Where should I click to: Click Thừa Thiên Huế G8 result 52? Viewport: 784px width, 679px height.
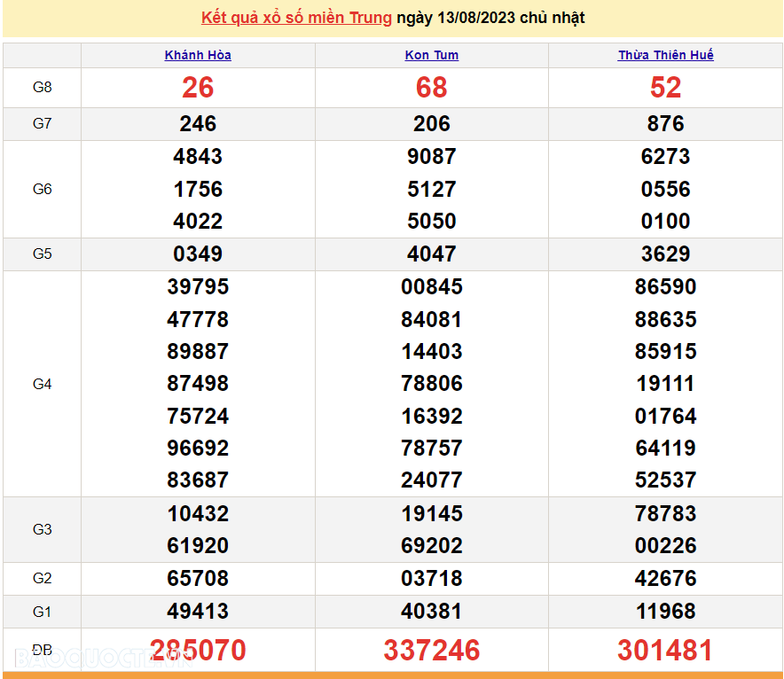click(x=665, y=88)
